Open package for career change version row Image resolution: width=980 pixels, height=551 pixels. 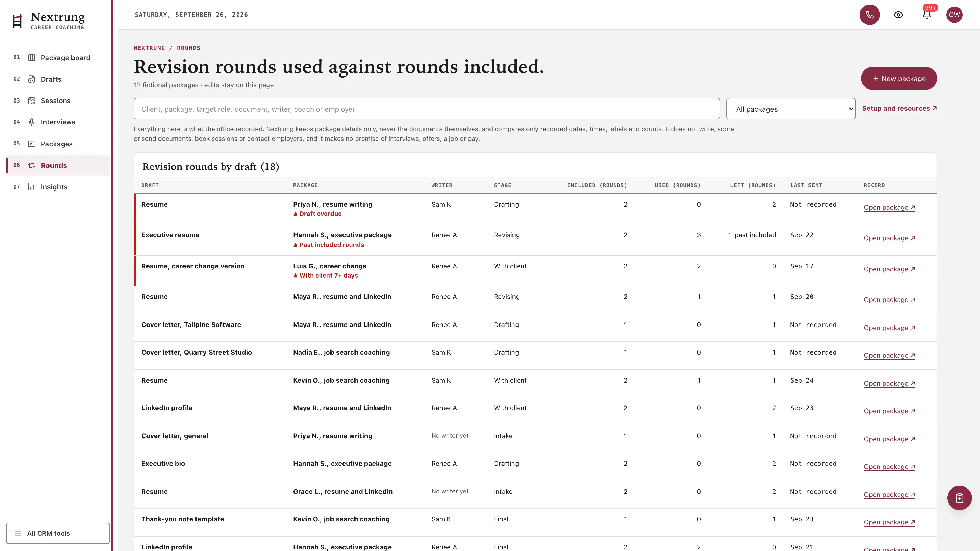(889, 269)
